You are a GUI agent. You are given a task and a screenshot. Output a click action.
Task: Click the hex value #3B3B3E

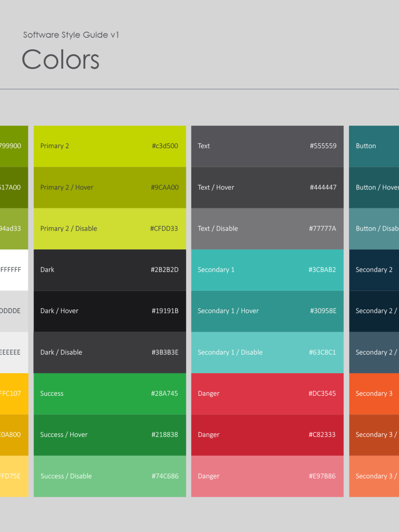point(165,352)
